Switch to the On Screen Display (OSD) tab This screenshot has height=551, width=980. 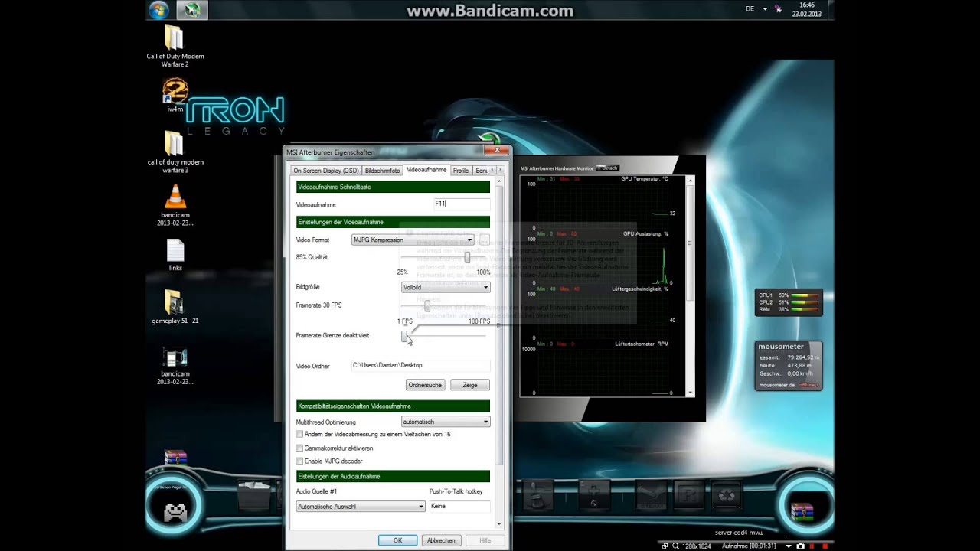click(325, 171)
